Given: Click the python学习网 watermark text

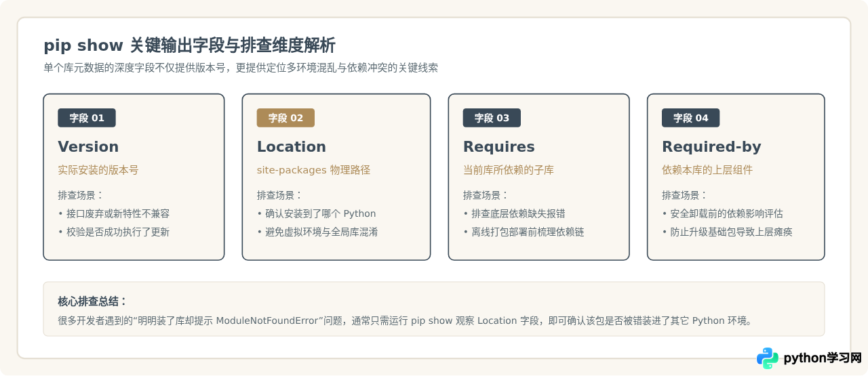Looking at the screenshot, I should click(x=823, y=358).
